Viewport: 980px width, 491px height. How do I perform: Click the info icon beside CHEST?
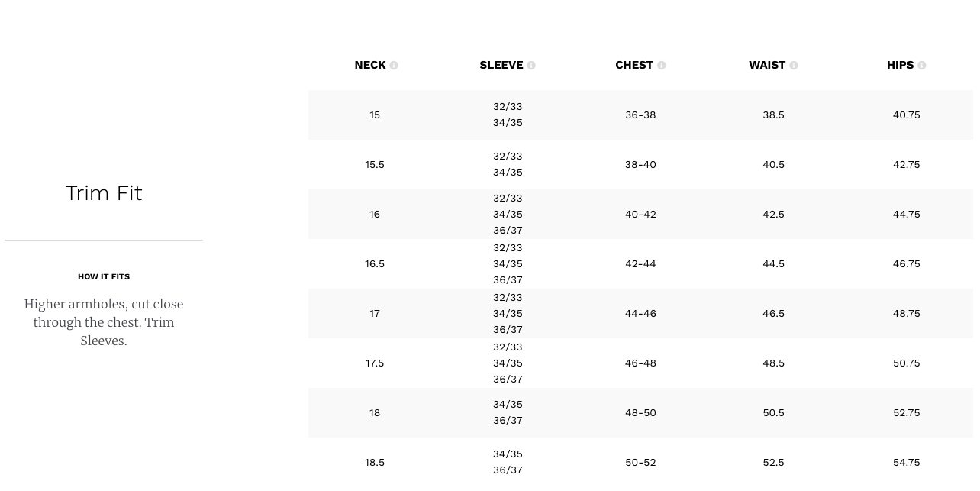[x=662, y=66]
